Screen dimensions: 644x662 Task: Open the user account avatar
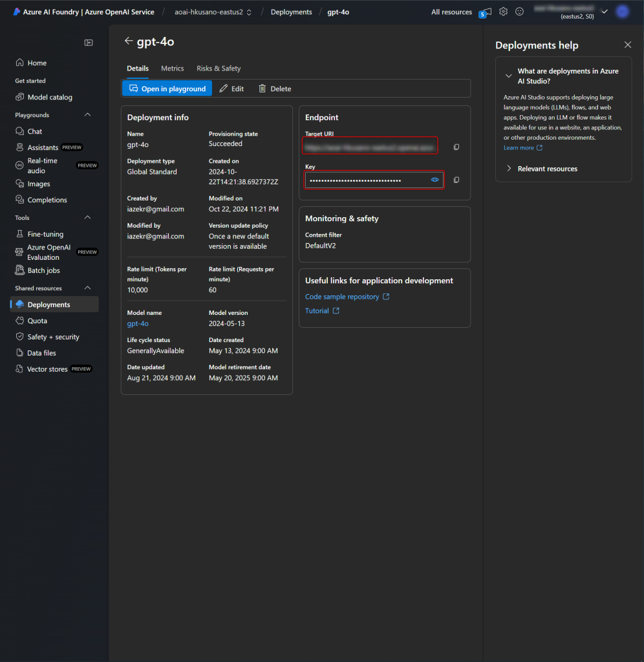(x=623, y=12)
